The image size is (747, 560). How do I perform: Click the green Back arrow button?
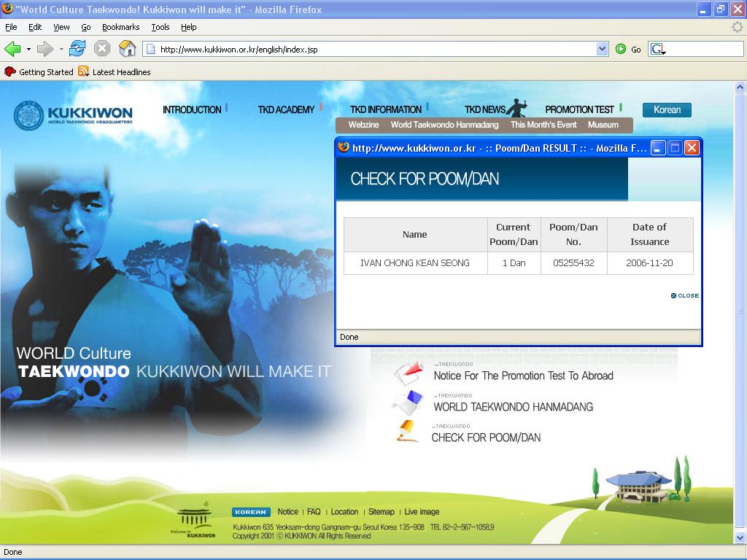12,49
